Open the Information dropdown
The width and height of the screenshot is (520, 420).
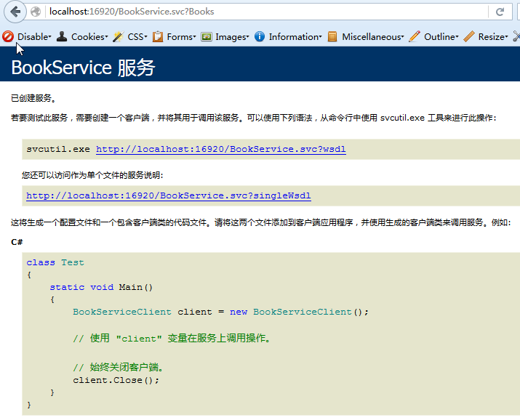click(x=295, y=37)
